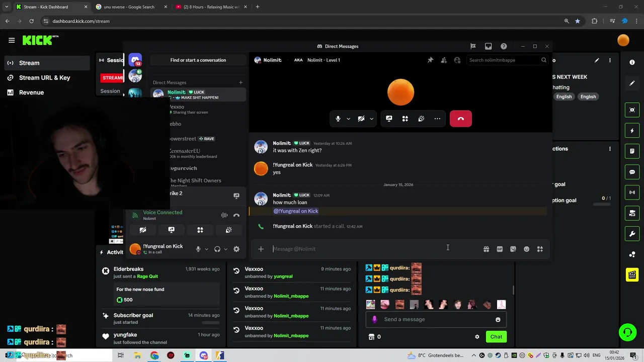The height and width of the screenshot is (362, 644).
Task: Open the Kick hamburger menu
Action: click(x=11, y=40)
